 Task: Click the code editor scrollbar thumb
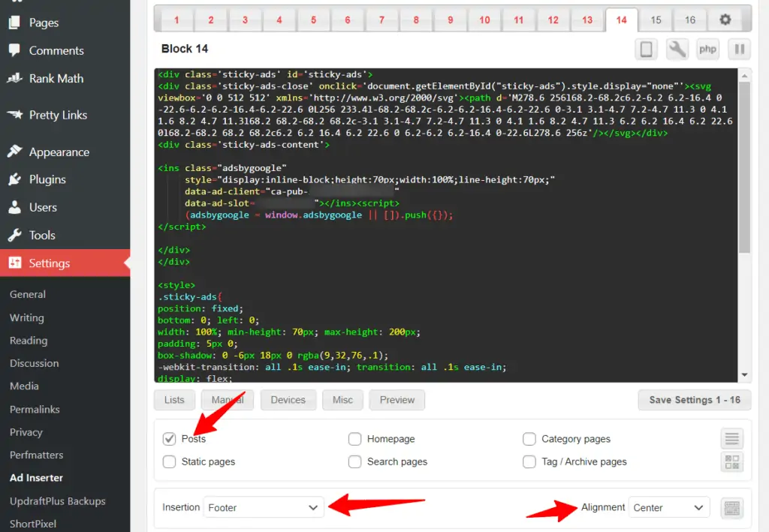tap(744, 167)
